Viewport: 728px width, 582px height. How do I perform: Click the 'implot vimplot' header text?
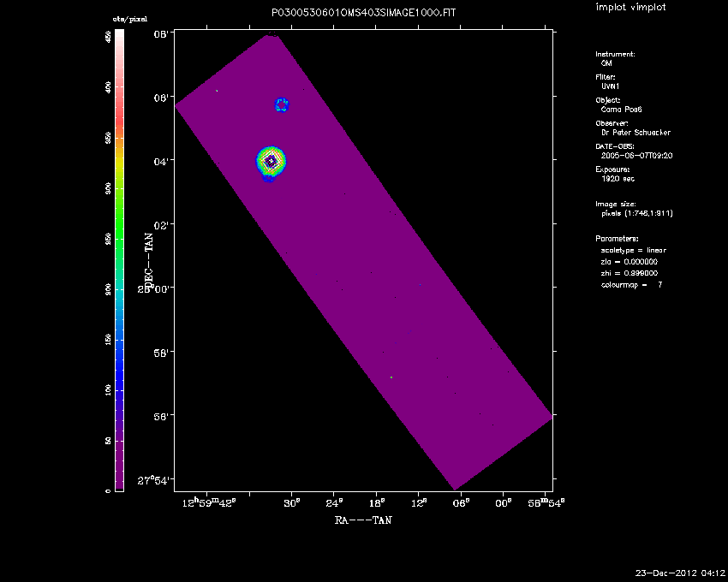point(630,7)
